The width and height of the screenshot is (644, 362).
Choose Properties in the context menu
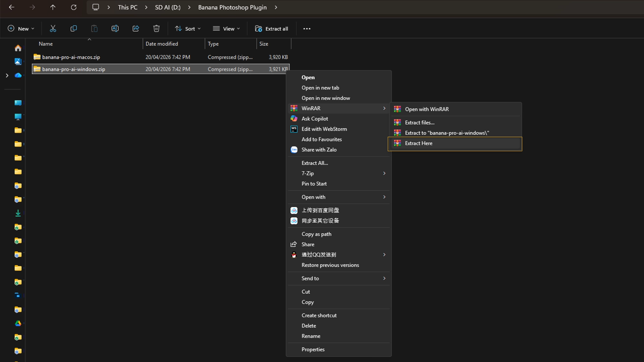click(x=313, y=349)
